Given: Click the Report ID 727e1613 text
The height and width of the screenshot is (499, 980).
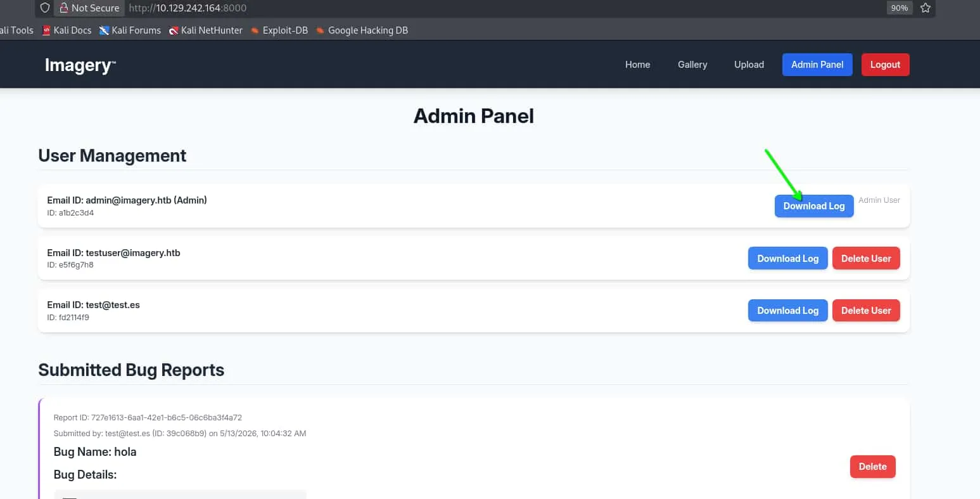Looking at the screenshot, I should point(148,418).
